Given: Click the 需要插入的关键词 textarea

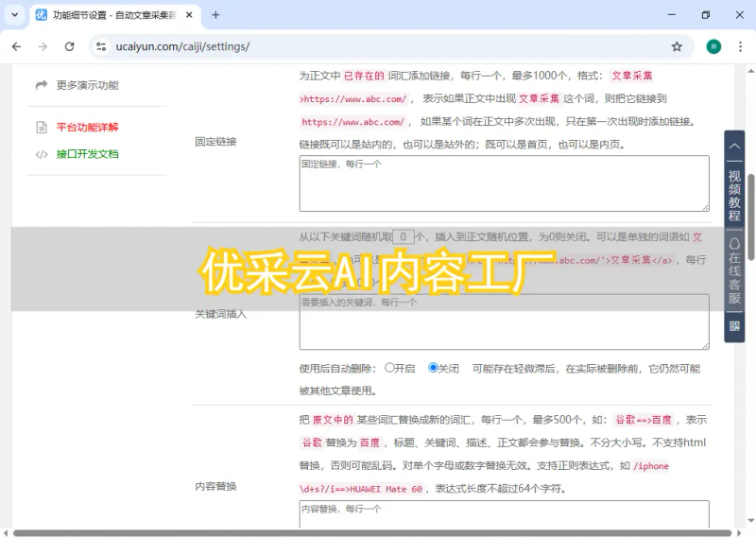Looking at the screenshot, I should tap(504, 321).
